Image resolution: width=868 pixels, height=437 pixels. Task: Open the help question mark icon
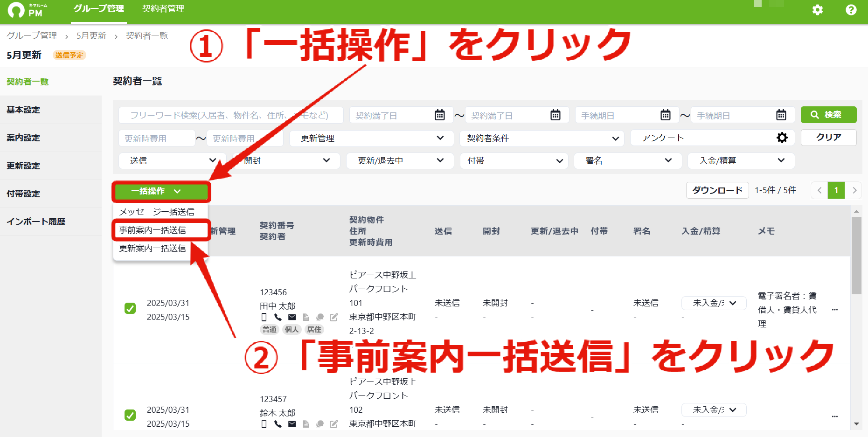851,10
